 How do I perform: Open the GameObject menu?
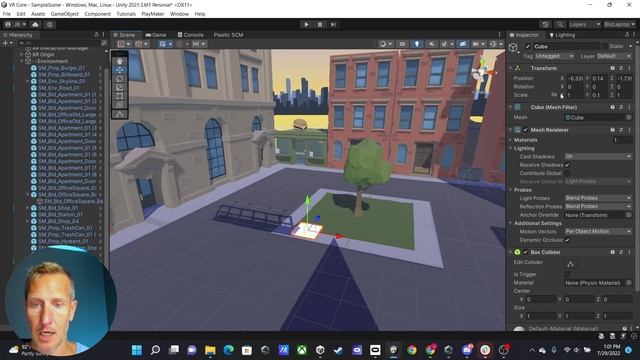64,14
